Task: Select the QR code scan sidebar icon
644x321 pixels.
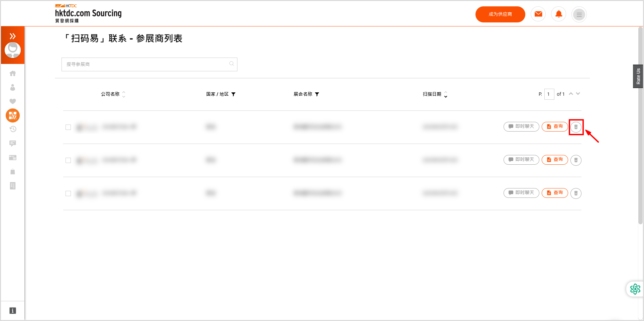Action: pyautogui.click(x=13, y=115)
